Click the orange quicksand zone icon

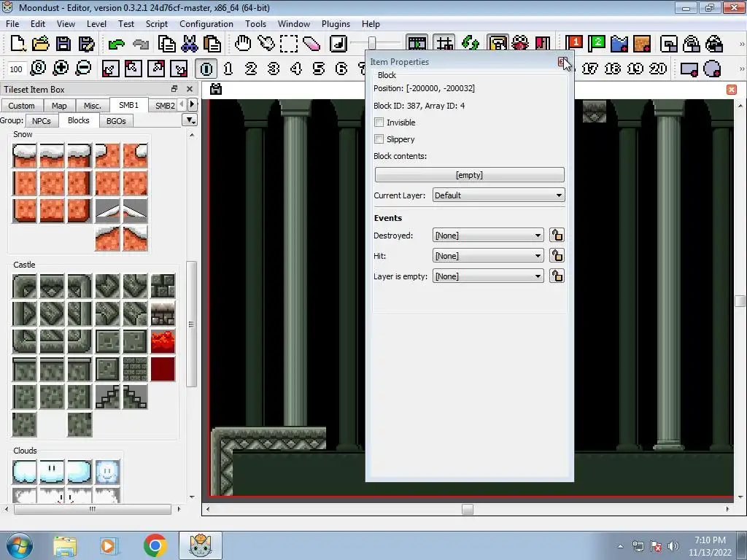(x=642, y=44)
